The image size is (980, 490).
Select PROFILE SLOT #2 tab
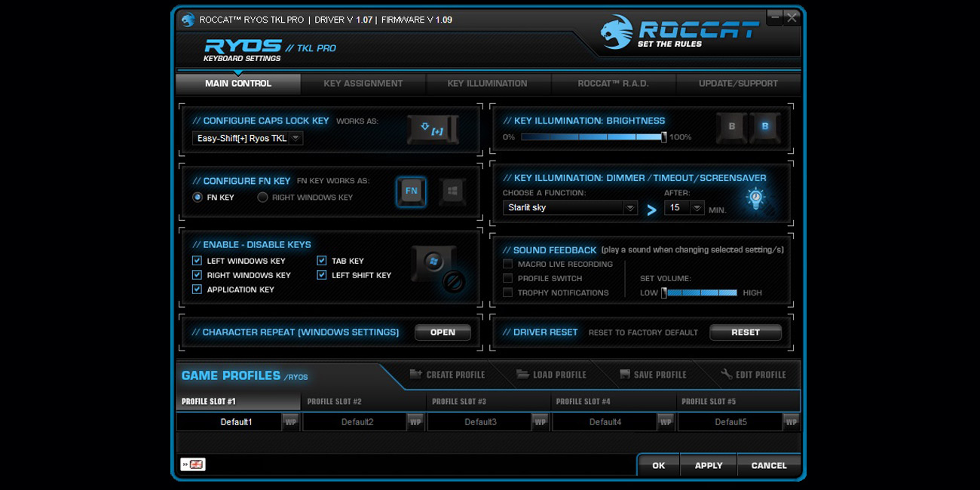(363, 401)
